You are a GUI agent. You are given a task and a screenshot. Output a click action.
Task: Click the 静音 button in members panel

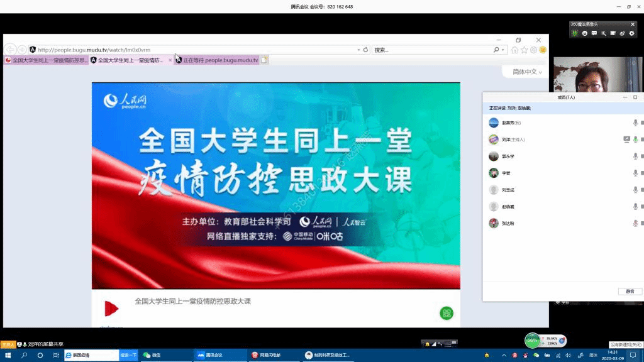click(630, 291)
